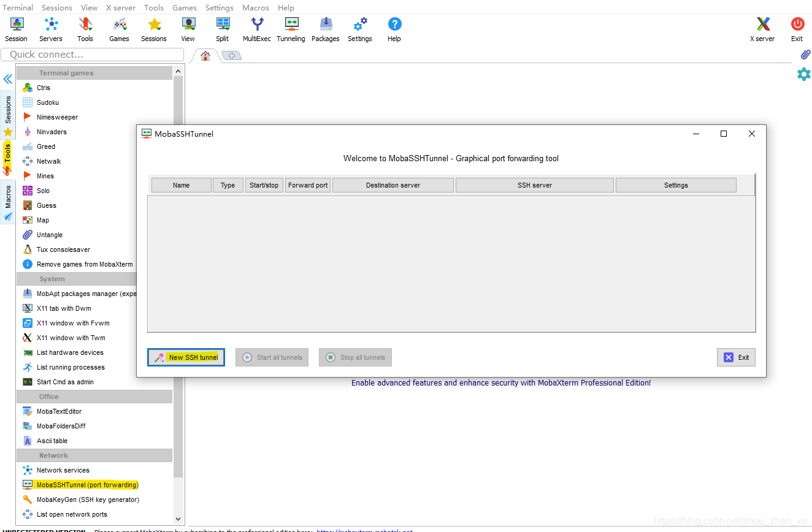Launch the X server from the toolbar
812x532 pixels.
coord(762,28)
